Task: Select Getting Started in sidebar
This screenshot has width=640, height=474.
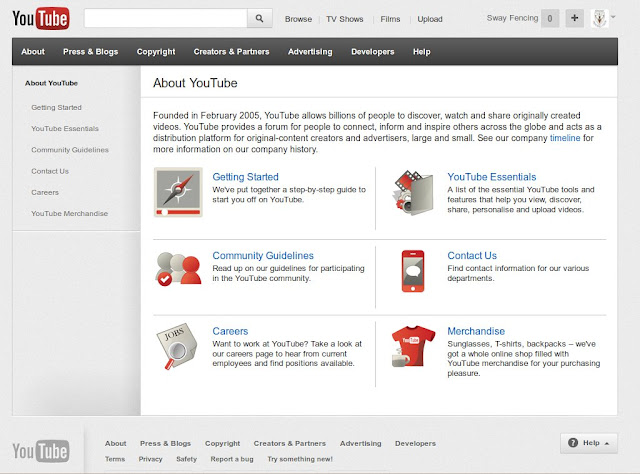Action: 56,107
